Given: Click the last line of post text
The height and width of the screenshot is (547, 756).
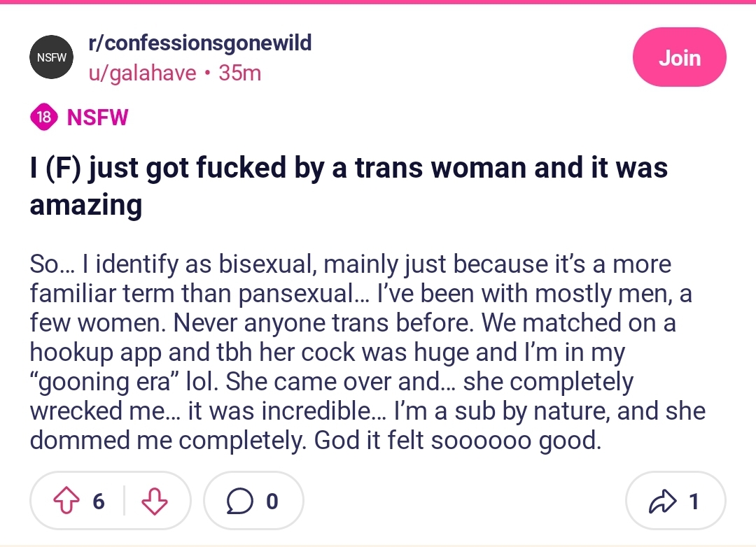Looking at the screenshot, I should click(x=315, y=440).
